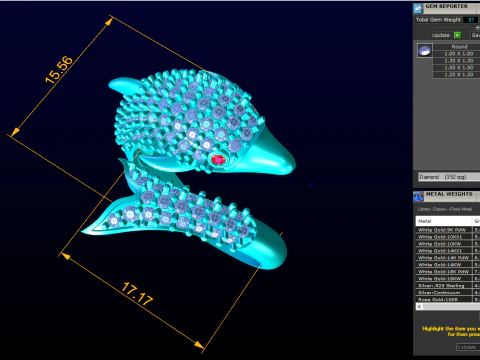This screenshot has height=360, width=480.
Task: Click the Total Gem Weight value field
Action: tap(471, 20)
